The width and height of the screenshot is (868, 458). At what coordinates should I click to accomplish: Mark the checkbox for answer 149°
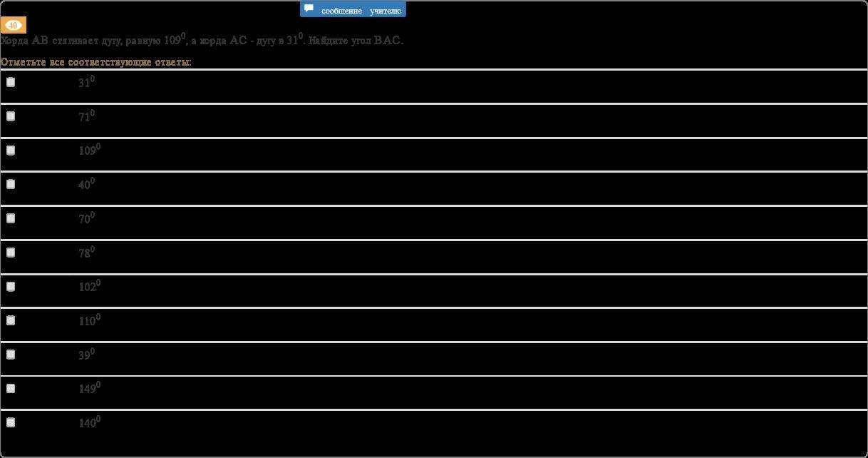(11, 389)
